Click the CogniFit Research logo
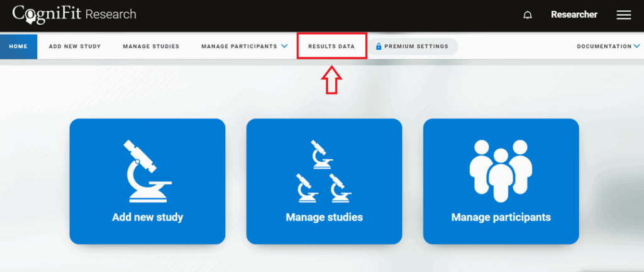Image resolution: width=644 pixels, height=272 pixels. [x=74, y=14]
